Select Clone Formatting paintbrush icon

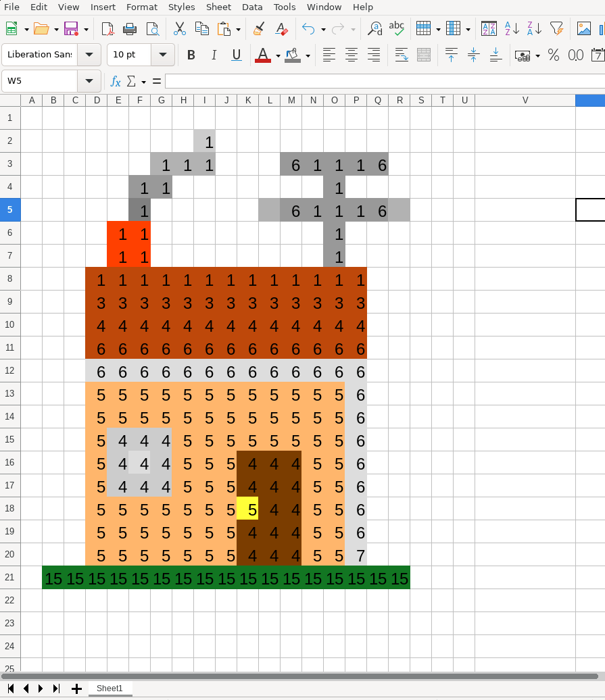click(x=258, y=29)
